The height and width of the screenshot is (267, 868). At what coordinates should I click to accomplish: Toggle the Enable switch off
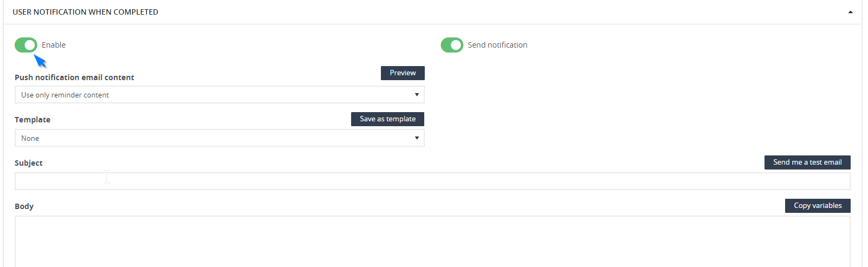point(26,45)
